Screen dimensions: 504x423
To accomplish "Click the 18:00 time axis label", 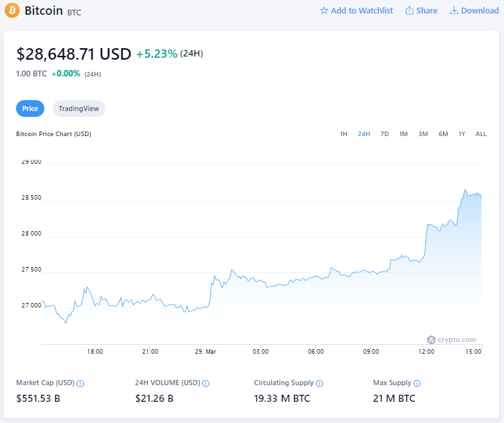I will [95, 352].
